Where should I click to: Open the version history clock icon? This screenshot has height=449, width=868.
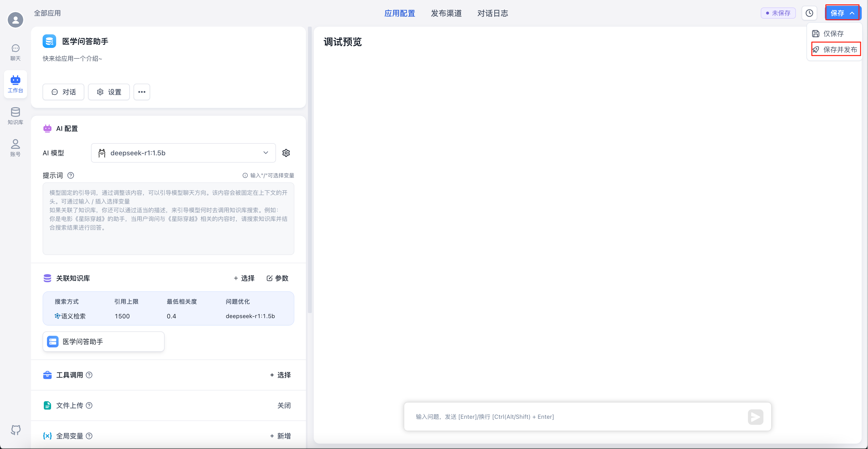coord(809,13)
